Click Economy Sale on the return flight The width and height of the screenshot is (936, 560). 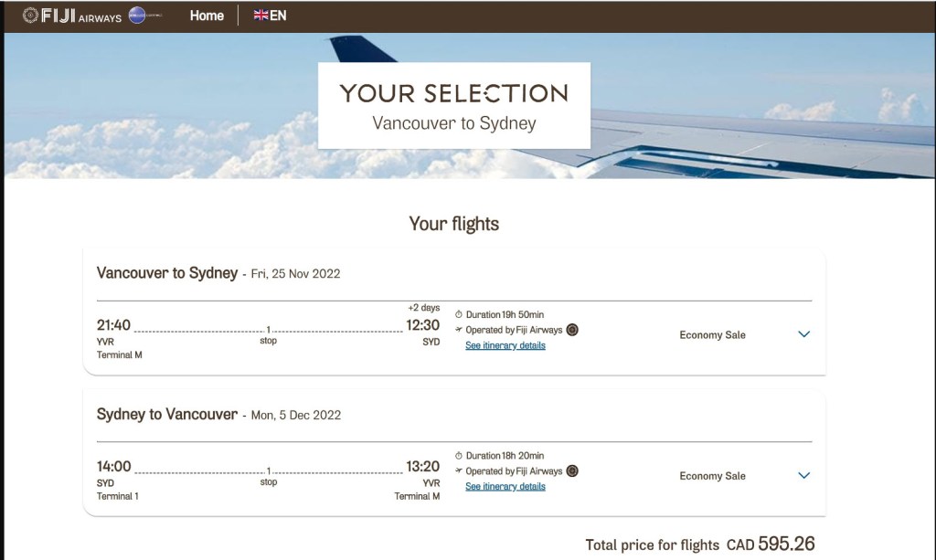(x=712, y=476)
